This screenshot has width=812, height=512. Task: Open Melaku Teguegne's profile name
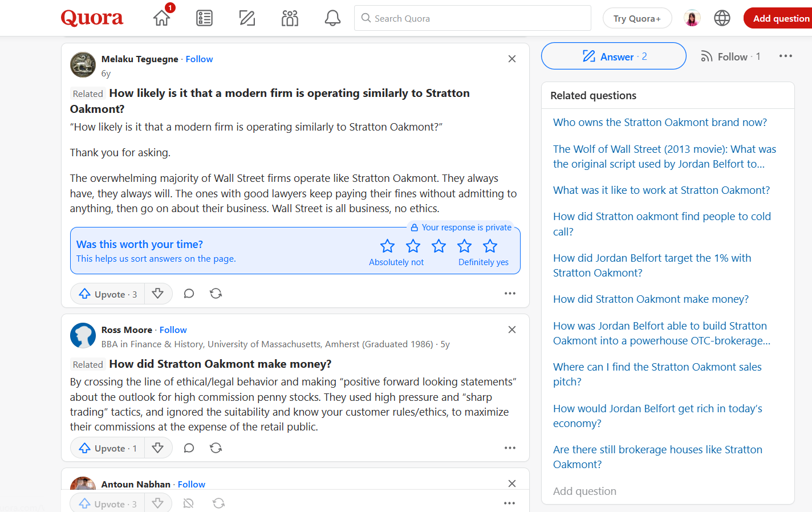140,59
